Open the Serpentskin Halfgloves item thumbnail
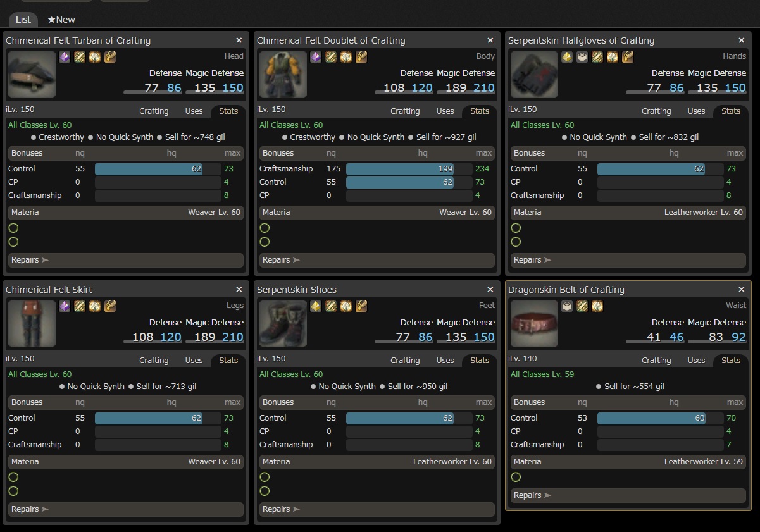 [534, 75]
